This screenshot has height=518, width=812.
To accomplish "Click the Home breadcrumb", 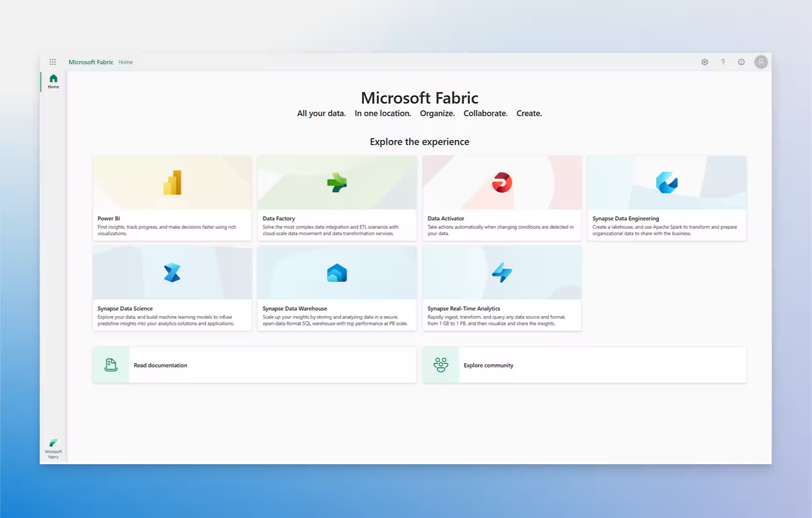I will [x=125, y=62].
